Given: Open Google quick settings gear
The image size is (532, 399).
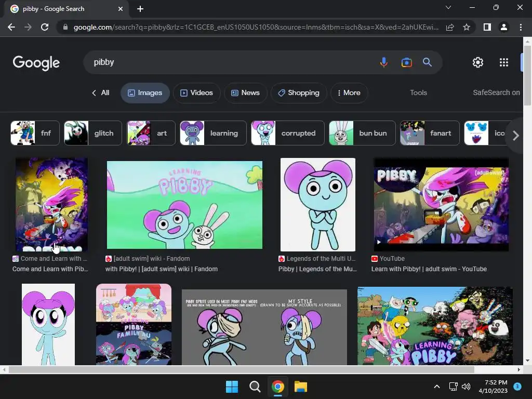Looking at the screenshot, I should [x=478, y=62].
